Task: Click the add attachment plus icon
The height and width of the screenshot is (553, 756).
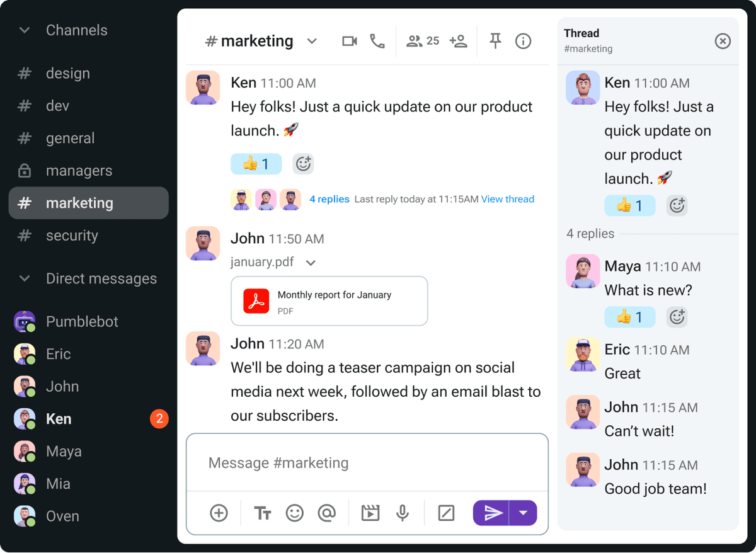Action: point(219,513)
